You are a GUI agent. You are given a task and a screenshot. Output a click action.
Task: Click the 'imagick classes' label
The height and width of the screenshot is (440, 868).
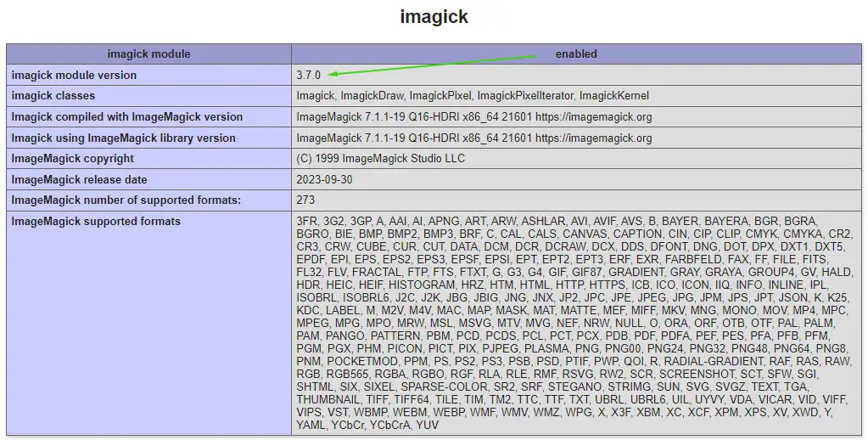tap(53, 95)
